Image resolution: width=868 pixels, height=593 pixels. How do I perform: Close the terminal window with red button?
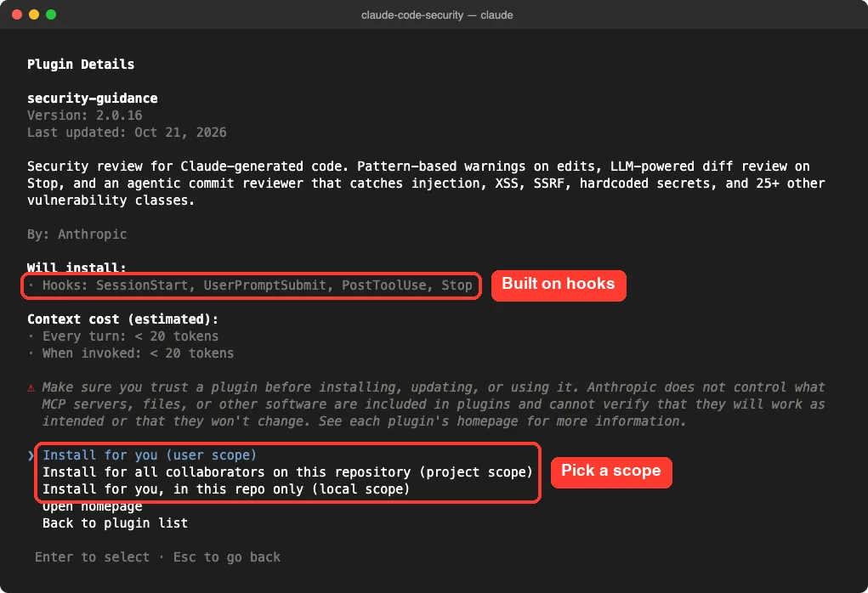[17, 14]
